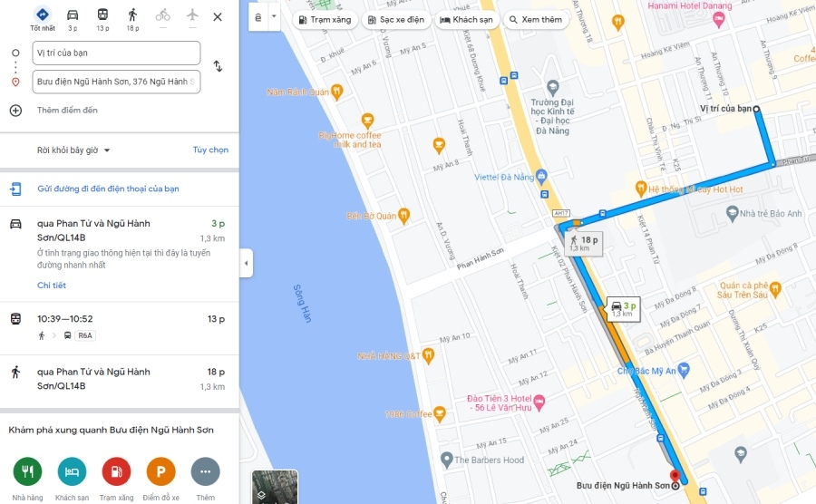Swap start and destination points
The width and height of the screenshot is (816, 504).
pyautogui.click(x=218, y=66)
